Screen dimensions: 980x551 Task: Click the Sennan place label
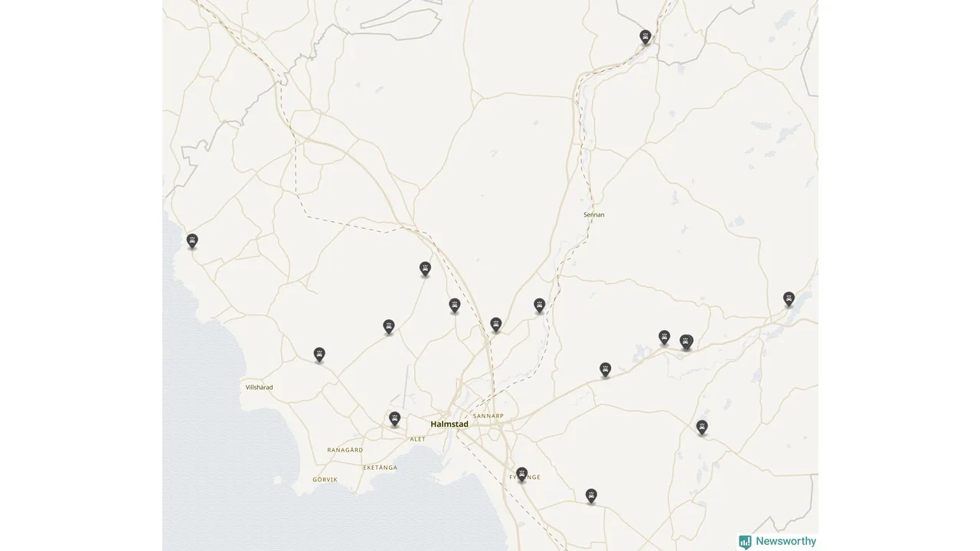pyautogui.click(x=594, y=215)
